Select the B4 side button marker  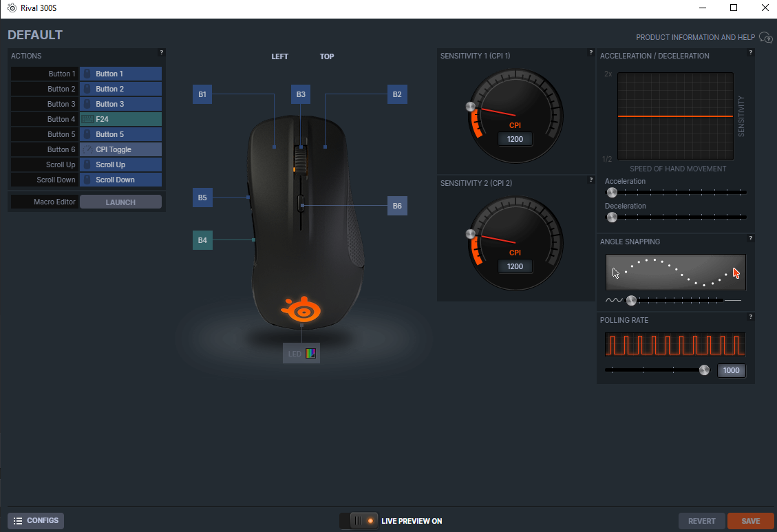[x=202, y=240]
